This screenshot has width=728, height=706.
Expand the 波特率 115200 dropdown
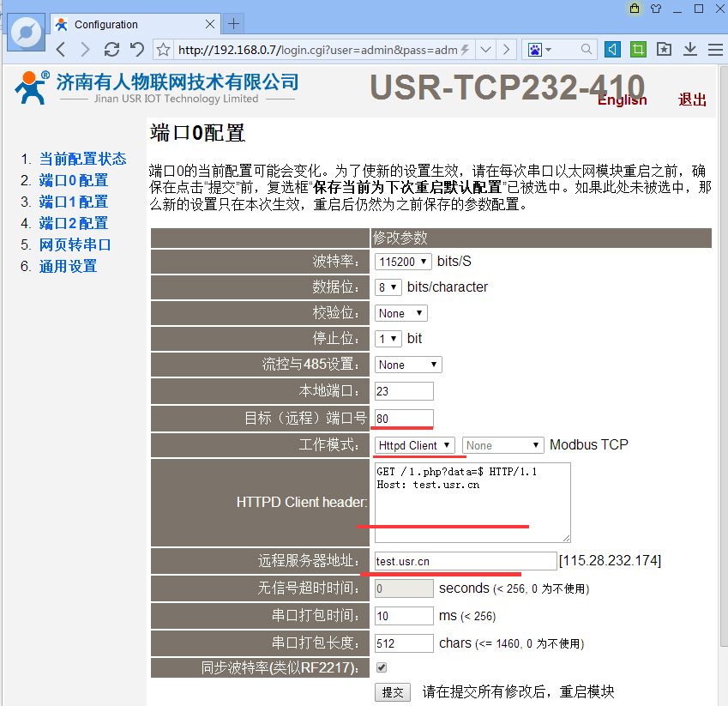402,262
